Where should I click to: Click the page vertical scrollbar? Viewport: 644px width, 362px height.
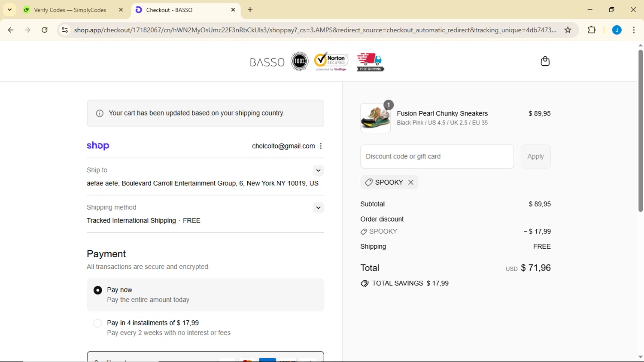click(x=640, y=131)
